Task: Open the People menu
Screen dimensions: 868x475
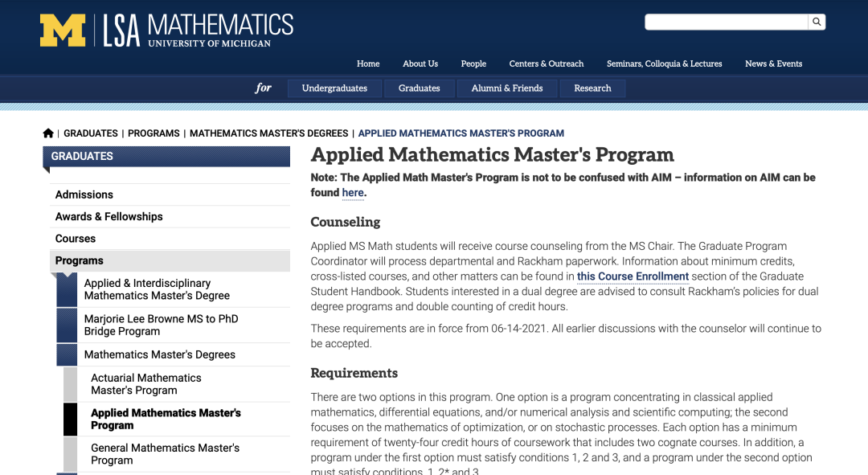Action: 473,63
